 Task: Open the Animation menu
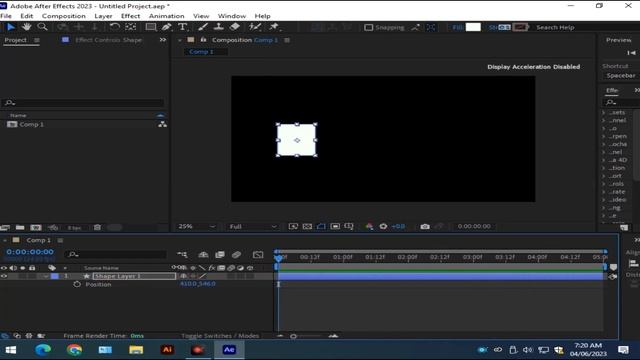167,16
